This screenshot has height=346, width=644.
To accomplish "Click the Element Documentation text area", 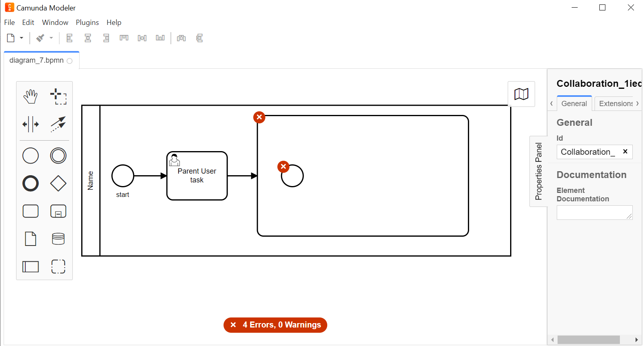I will (594, 213).
